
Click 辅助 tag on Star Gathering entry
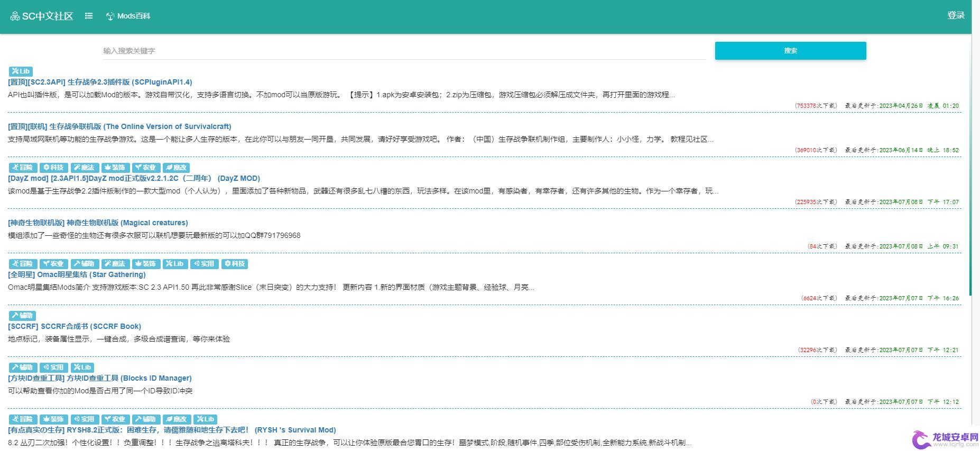[x=84, y=264]
